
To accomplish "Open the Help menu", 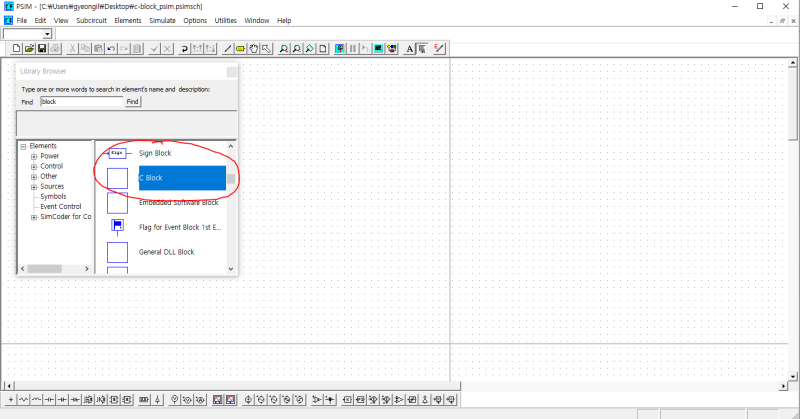I will click(x=284, y=20).
